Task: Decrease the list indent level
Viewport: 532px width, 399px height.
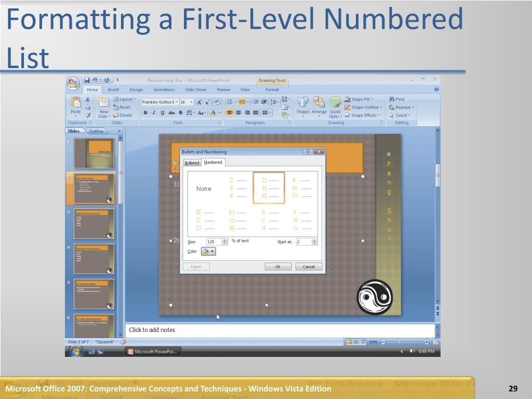Action: click(x=256, y=102)
